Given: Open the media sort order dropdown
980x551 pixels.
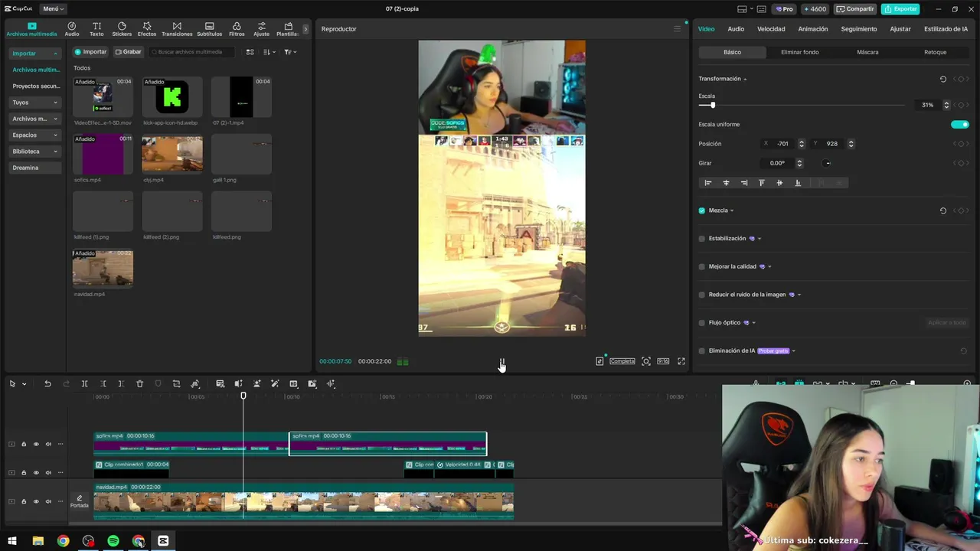Looking at the screenshot, I should (269, 52).
